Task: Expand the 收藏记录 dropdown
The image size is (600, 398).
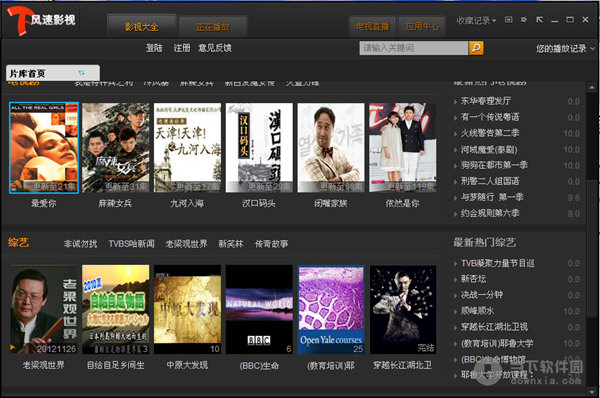Action: pos(476,20)
